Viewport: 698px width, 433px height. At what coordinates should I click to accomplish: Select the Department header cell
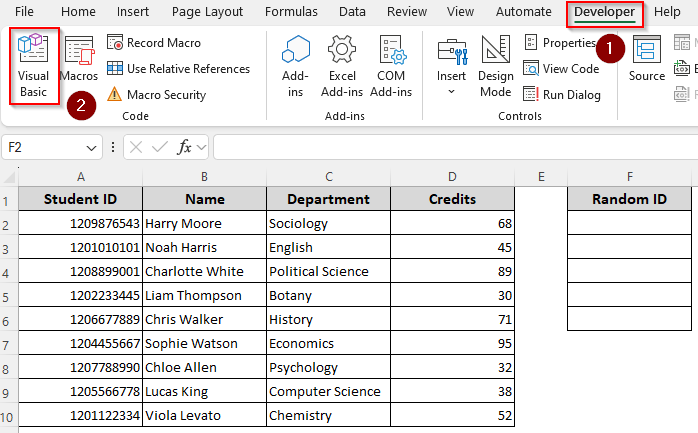pos(329,199)
